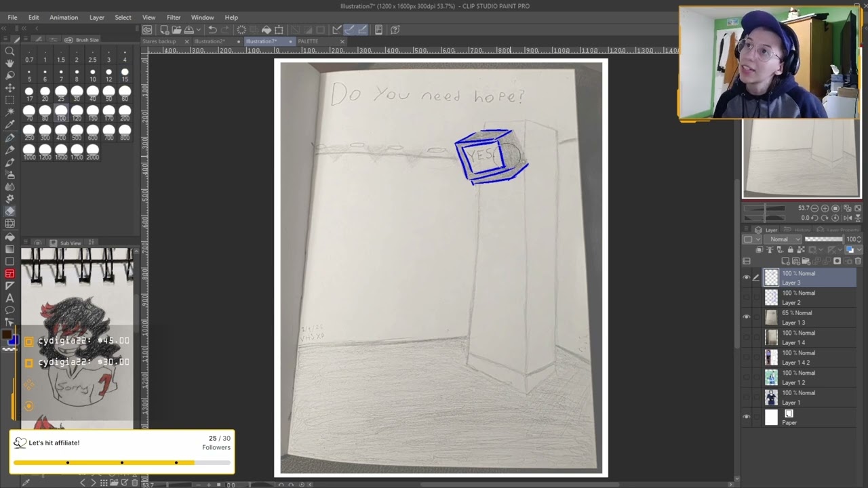Open Brush Size panel menu
Viewport: 868px width, 488px height.
25,40
